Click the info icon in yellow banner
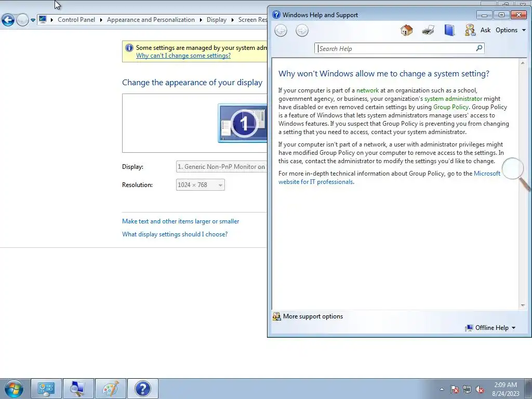Viewport: 532px width, 399px height. click(129, 48)
